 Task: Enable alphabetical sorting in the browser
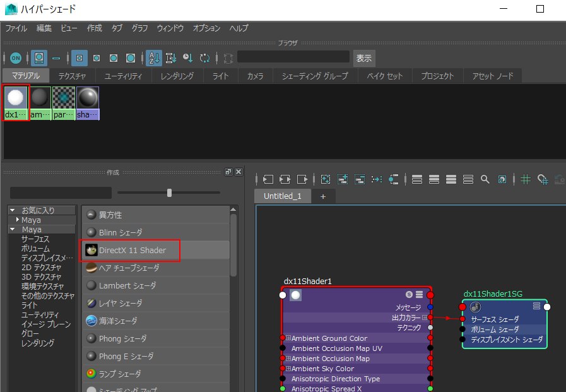pos(153,57)
